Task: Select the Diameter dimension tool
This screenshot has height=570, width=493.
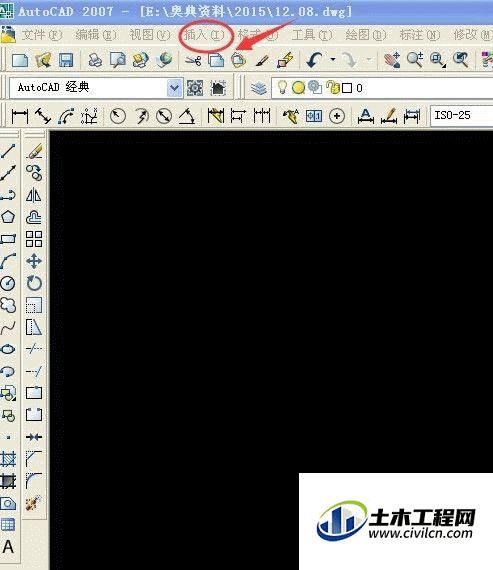Action: point(164,116)
